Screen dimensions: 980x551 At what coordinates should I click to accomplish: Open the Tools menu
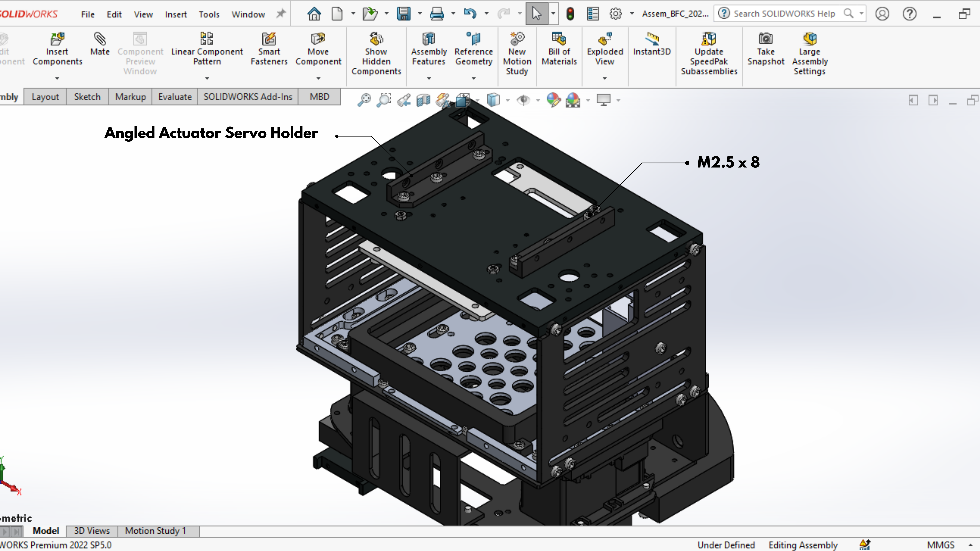209,15
